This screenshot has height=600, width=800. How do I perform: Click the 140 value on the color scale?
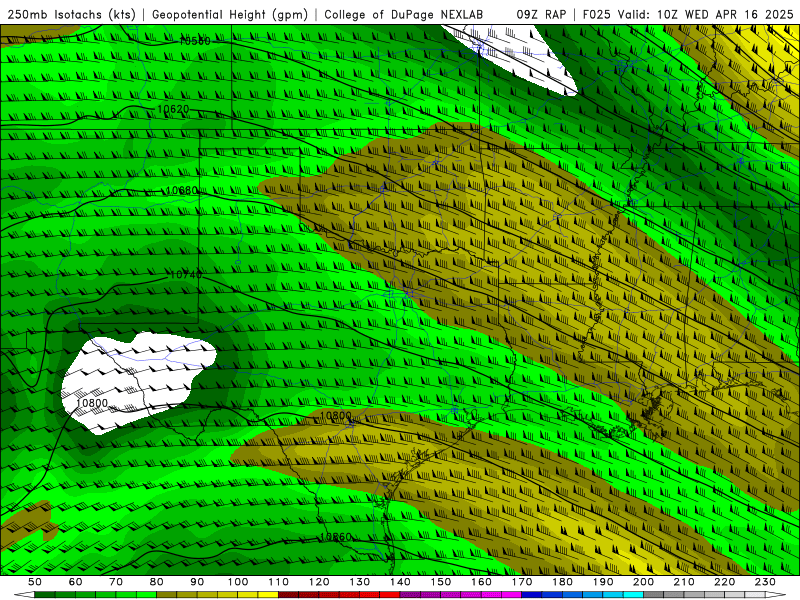pyautogui.click(x=400, y=582)
